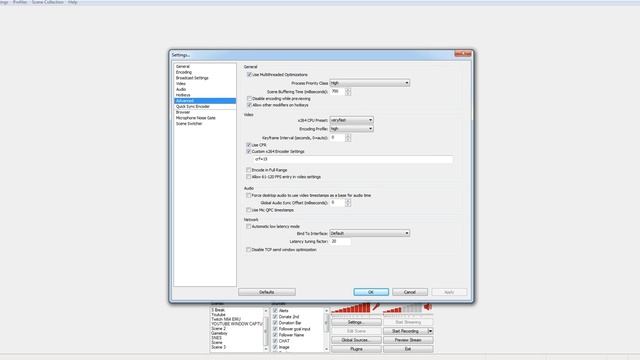
Task: Click the microphone volume meter
Action: 351,308
